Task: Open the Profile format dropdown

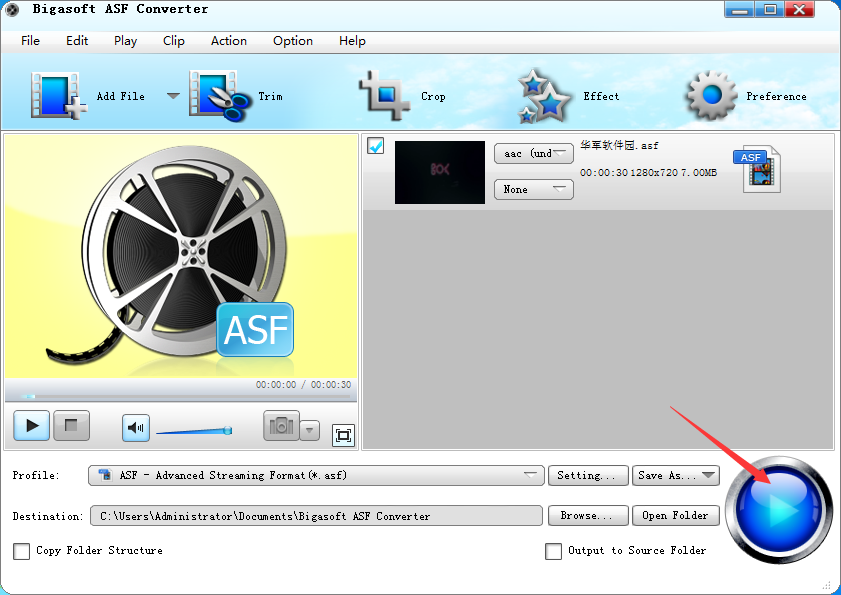Action: pyautogui.click(x=316, y=475)
